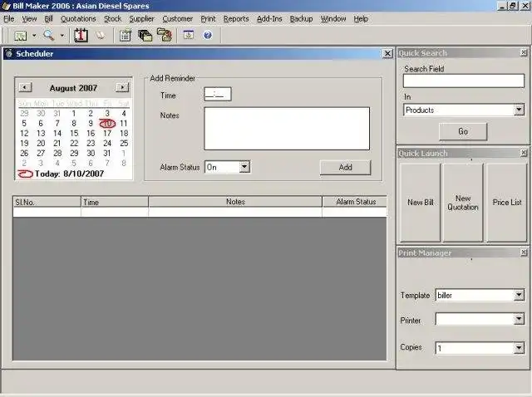The width and height of the screenshot is (532, 397).
Task: Close the Print Manager panel
Action: tap(524, 252)
